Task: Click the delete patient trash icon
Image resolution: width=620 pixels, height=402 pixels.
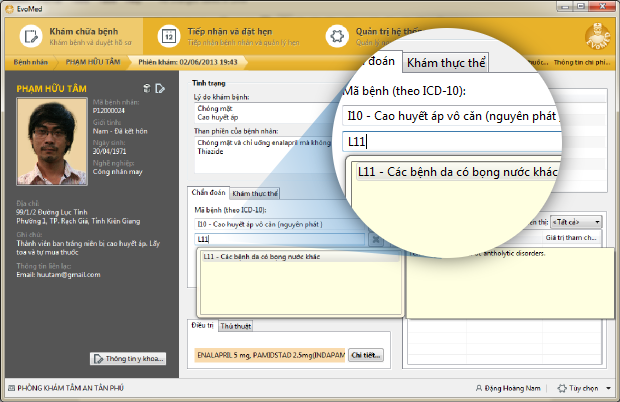Action: click(147, 88)
